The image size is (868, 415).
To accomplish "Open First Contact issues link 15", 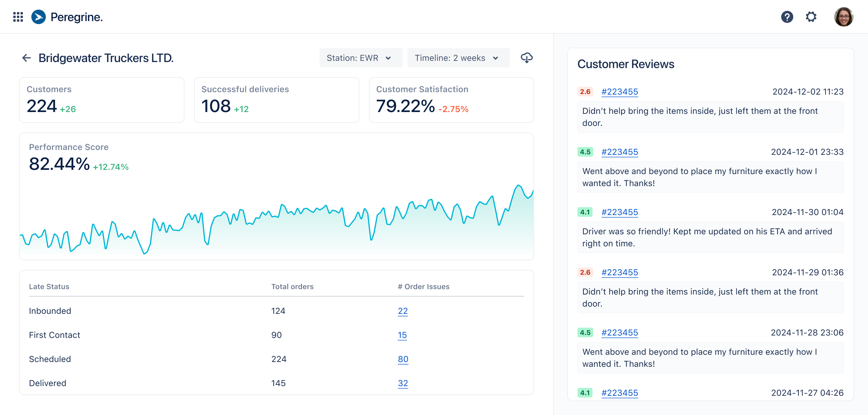I will pyautogui.click(x=402, y=335).
